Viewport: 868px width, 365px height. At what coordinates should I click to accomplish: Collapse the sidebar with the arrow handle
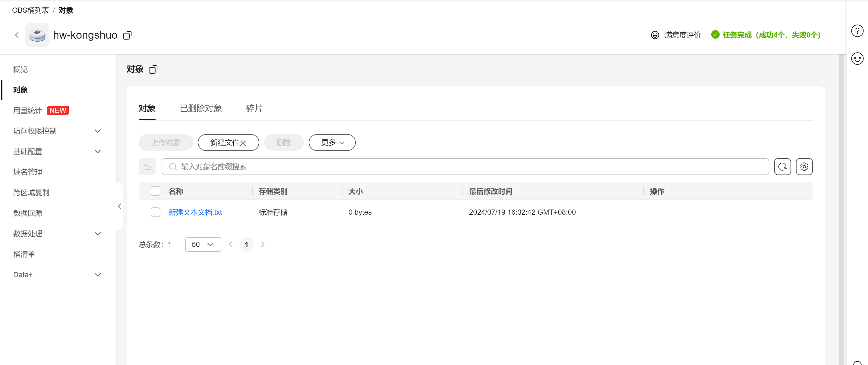119,207
